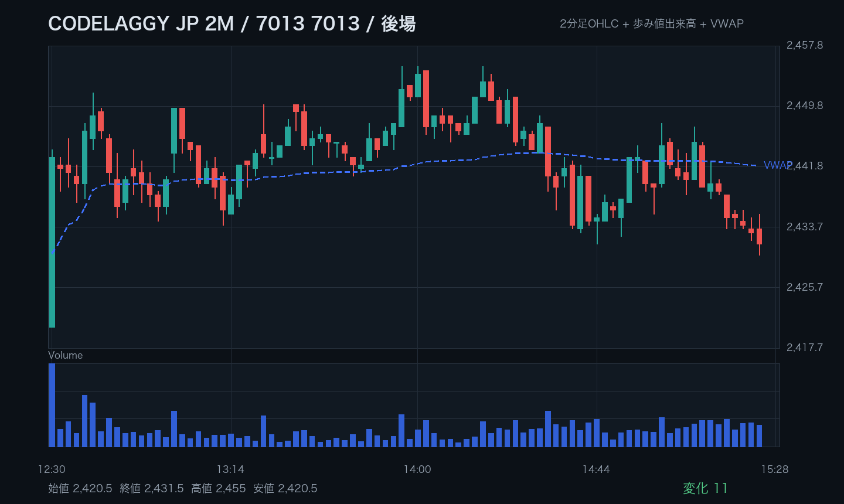Click the 安値 2,420.5 low value

[285, 488]
